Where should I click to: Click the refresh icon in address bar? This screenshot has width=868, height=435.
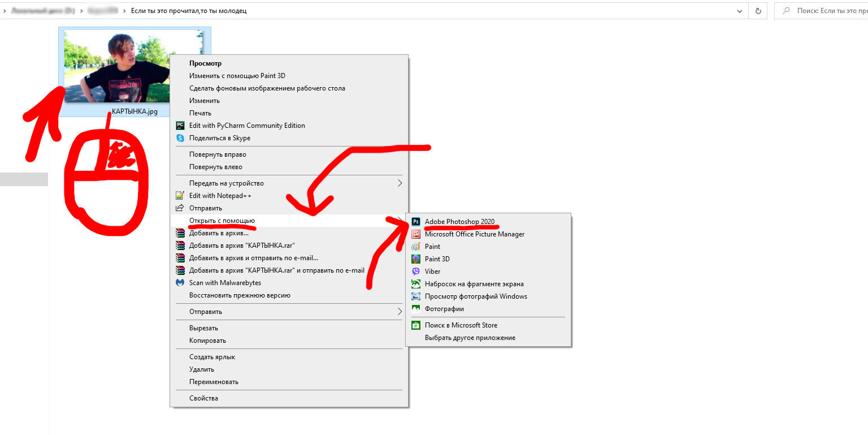[x=758, y=11]
